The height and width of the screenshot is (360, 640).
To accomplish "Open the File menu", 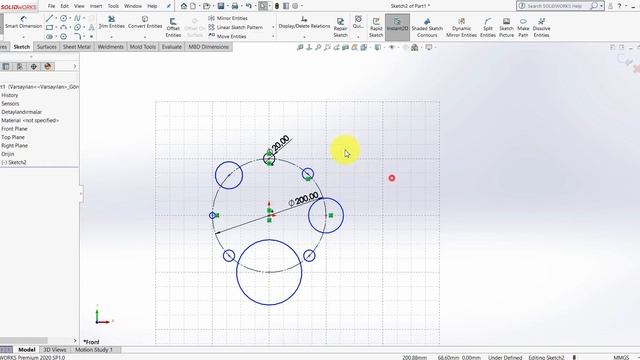I will click(x=51, y=6).
